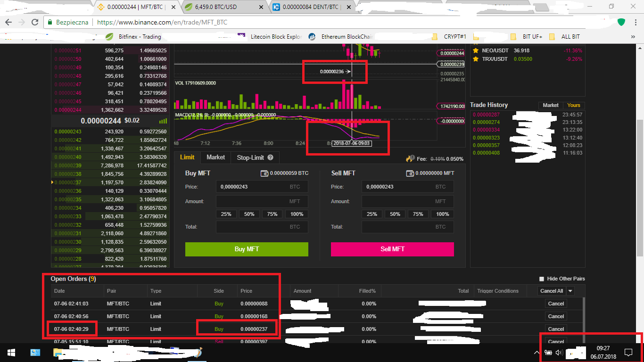The image size is (644, 362).
Task: Click the Buy MFT Total input field
Action: pyautogui.click(x=262, y=227)
